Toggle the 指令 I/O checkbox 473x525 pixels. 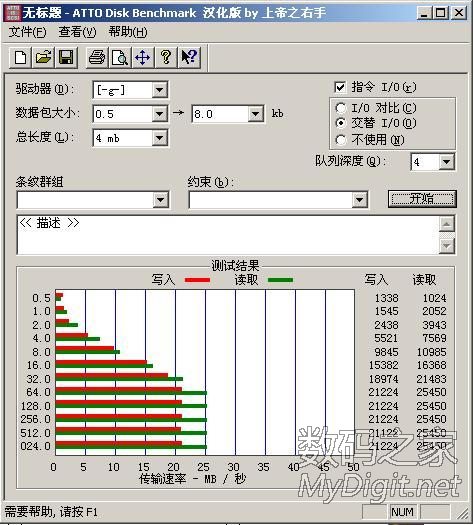point(340,87)
